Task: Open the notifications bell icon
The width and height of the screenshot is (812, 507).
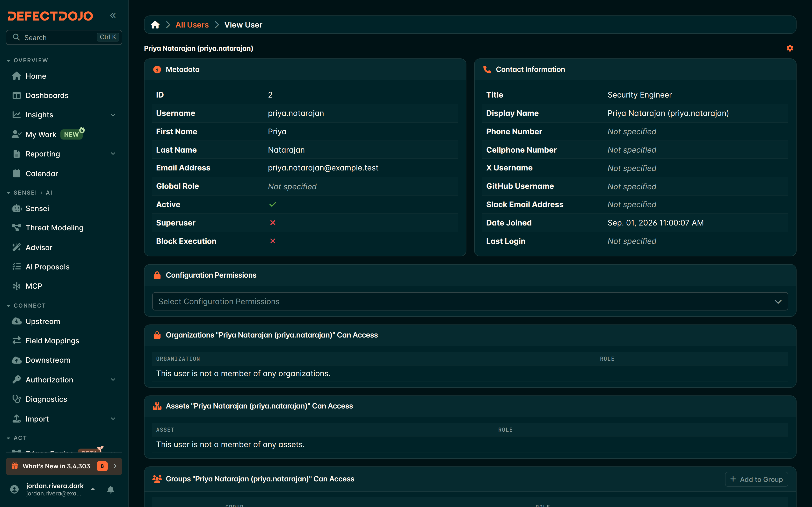Action: coord(110,490)
